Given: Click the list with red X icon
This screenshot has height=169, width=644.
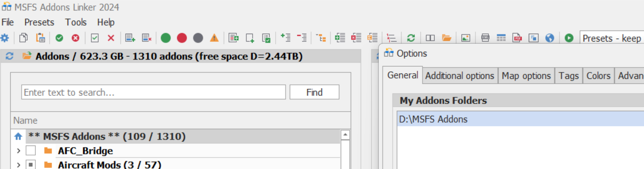Looking at the screenshot, I should coord(147,38).
